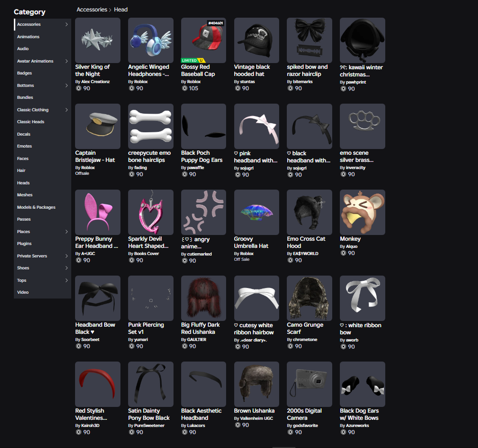Viewport: 478px width, 448px height.
Task: Choose the Bundles category in sidebar
Action: (x=25, y=97)
